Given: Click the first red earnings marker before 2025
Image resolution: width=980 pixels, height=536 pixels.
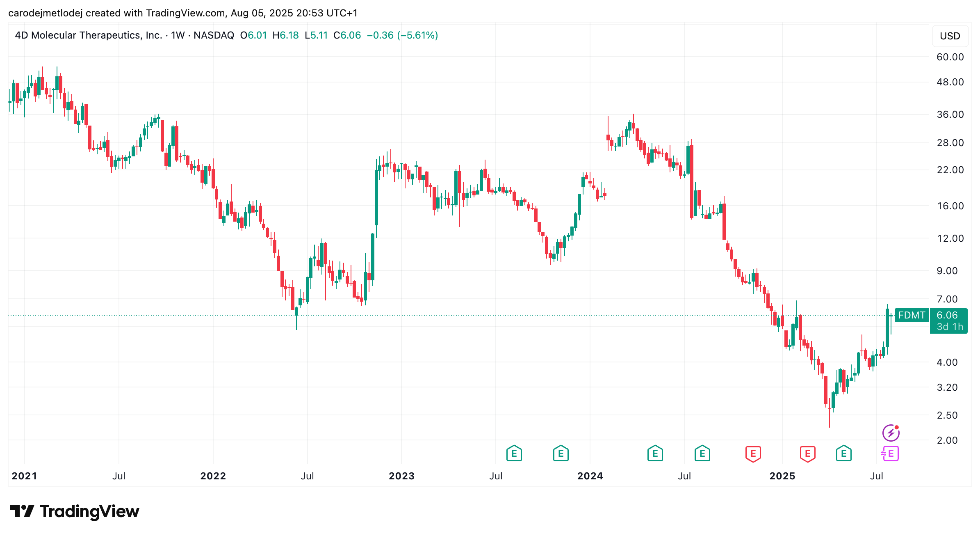Looking at the screenshot, I should click(753, 454).
